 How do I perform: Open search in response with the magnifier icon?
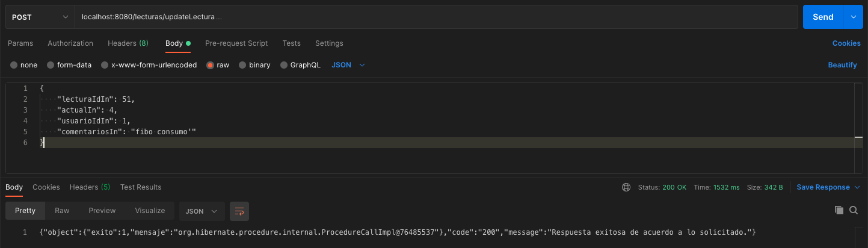coord(854,210)
